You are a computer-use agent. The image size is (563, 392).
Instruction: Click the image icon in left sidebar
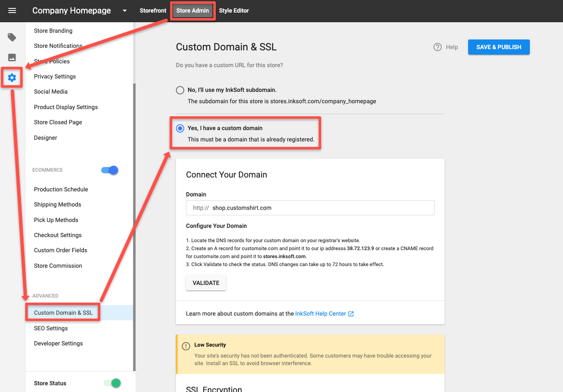click(12, 57)
